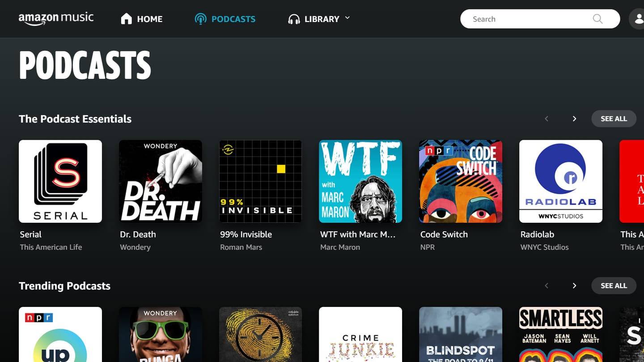Open the Radiolab cover art
The image size is (644, 362).
pyautogui.click(x=561, y=181)
